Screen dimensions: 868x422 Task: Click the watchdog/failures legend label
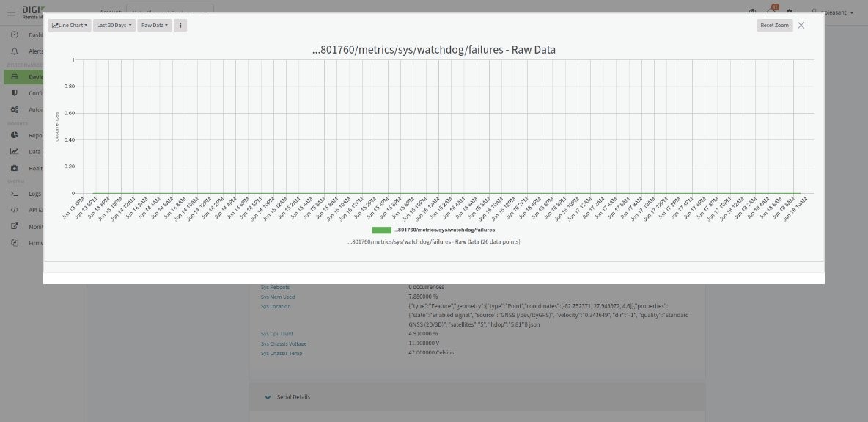click(x=444, y=230)
